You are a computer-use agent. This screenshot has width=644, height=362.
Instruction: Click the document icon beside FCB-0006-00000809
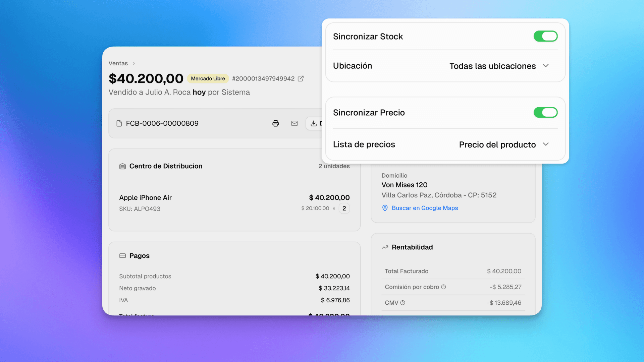[119, 123]
